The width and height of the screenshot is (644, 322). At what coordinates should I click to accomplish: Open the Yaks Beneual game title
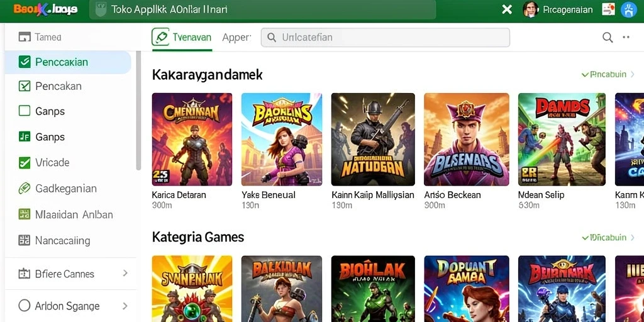269,195
